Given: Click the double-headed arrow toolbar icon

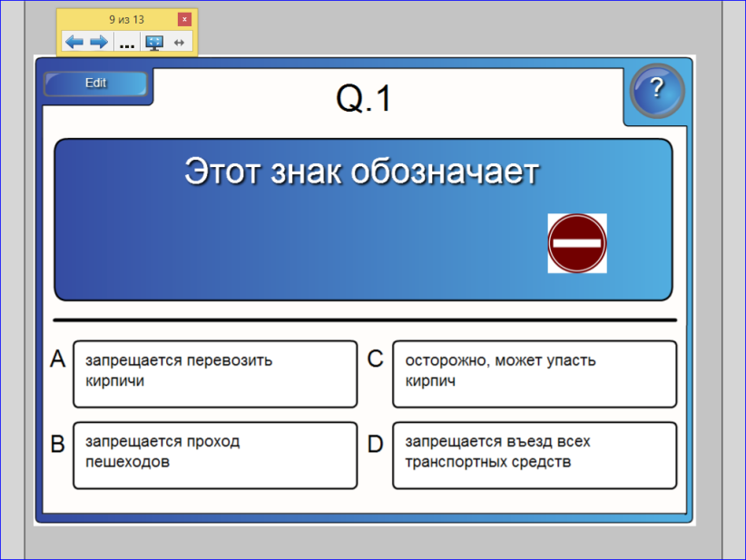Looking at the screenshot, I should tap(179, 43).
